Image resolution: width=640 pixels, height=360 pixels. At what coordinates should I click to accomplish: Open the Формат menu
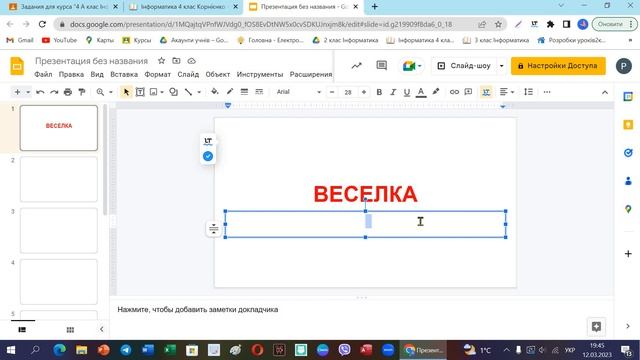tap(158, 74)
